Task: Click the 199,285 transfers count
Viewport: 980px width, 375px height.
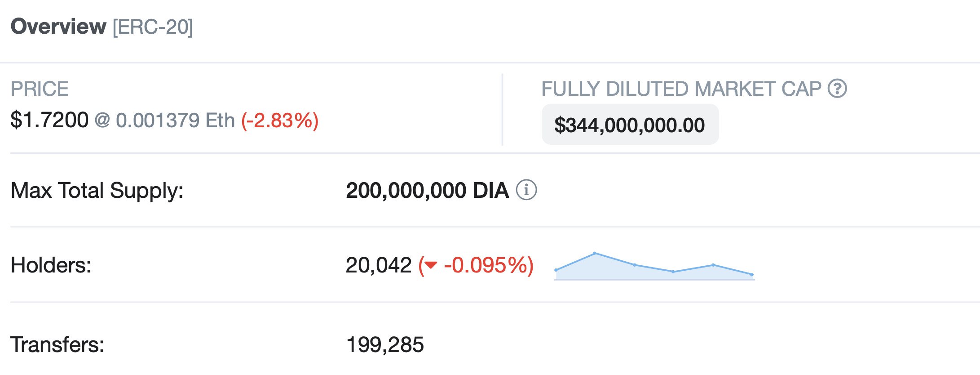Action: 385,344
